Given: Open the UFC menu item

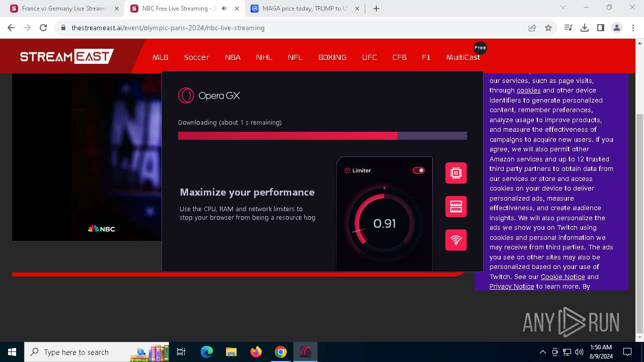Looking at the screenshot, I should (x=369, y=57).
